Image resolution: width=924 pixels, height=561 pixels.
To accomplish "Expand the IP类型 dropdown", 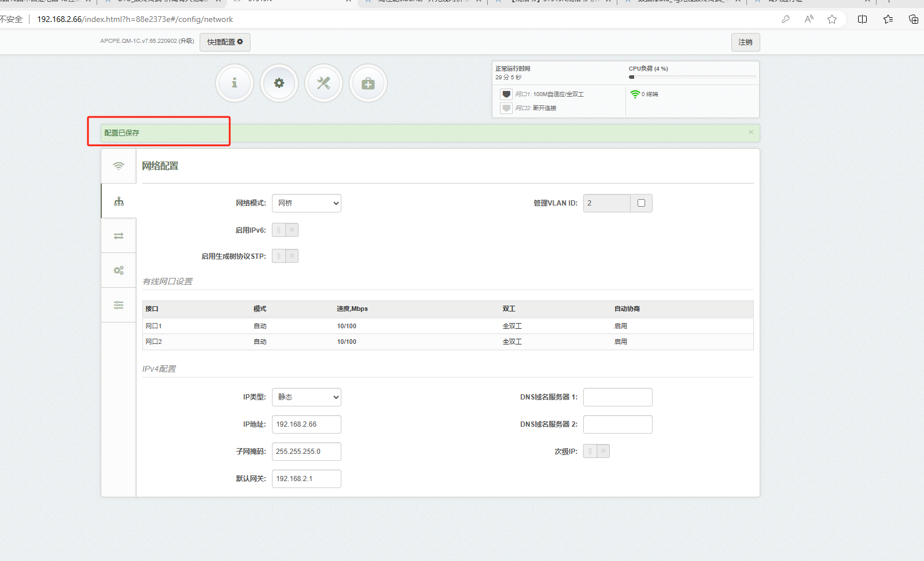I will pyautogui.click(x=307, y=397).
